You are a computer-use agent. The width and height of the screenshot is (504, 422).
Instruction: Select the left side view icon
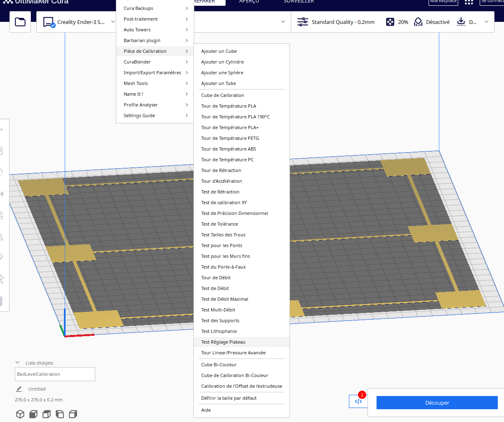[60, 414]
